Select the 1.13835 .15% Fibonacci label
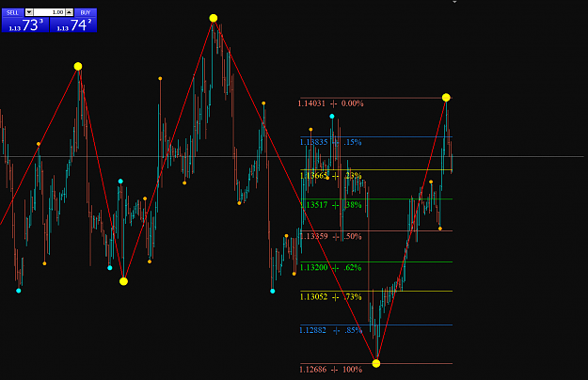Screen dimensions: 588x380 [x=330, y=142]
